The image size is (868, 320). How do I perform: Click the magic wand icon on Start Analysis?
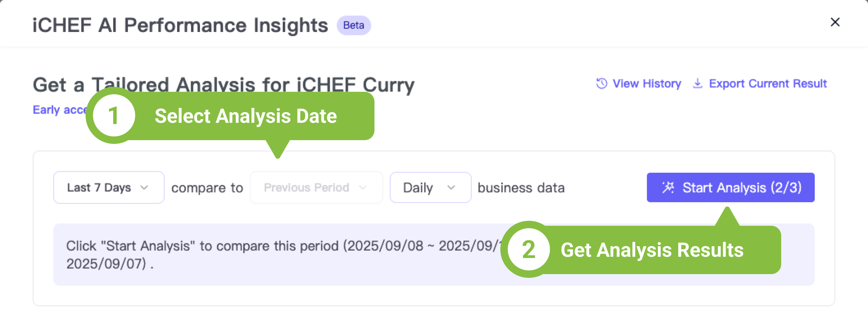point(668,188)
